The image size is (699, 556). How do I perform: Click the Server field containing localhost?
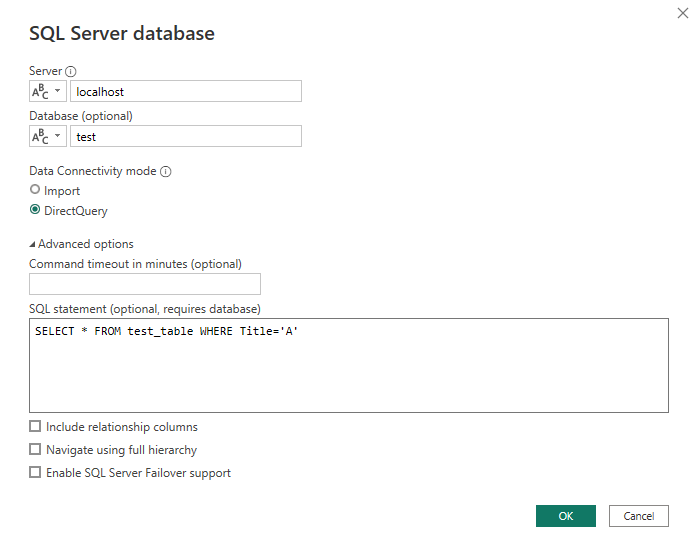[185, 91]
